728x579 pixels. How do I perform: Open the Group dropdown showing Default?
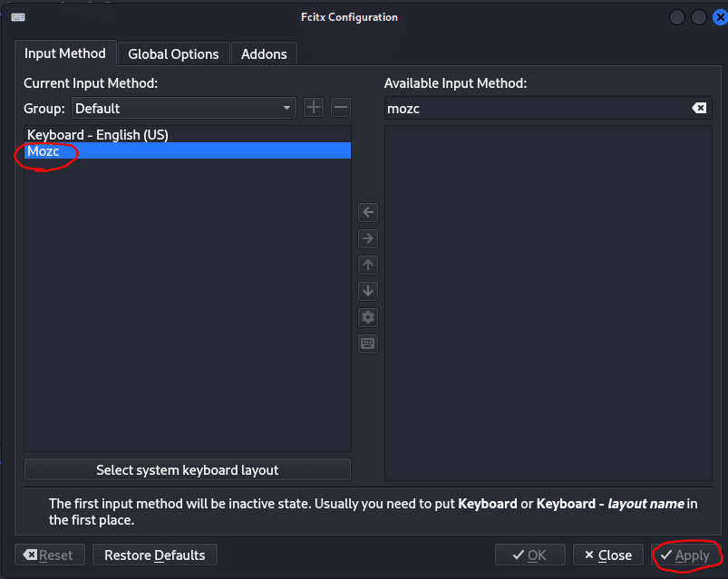click(x=183, y=108)
